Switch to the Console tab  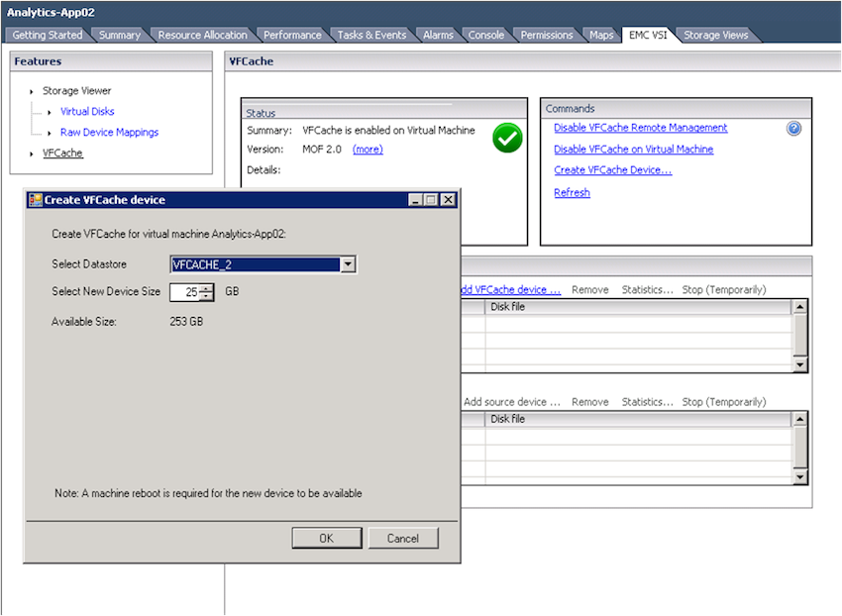[x=486, y=35]
